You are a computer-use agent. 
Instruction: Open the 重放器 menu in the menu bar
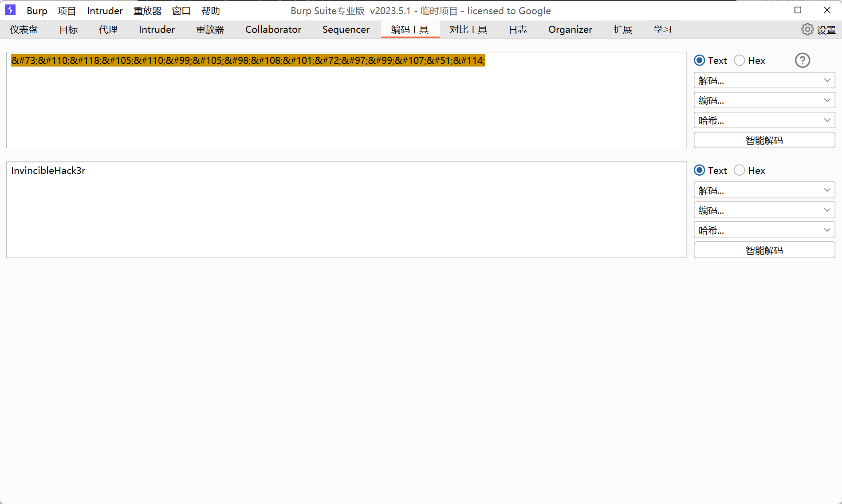tap(147, 11)
